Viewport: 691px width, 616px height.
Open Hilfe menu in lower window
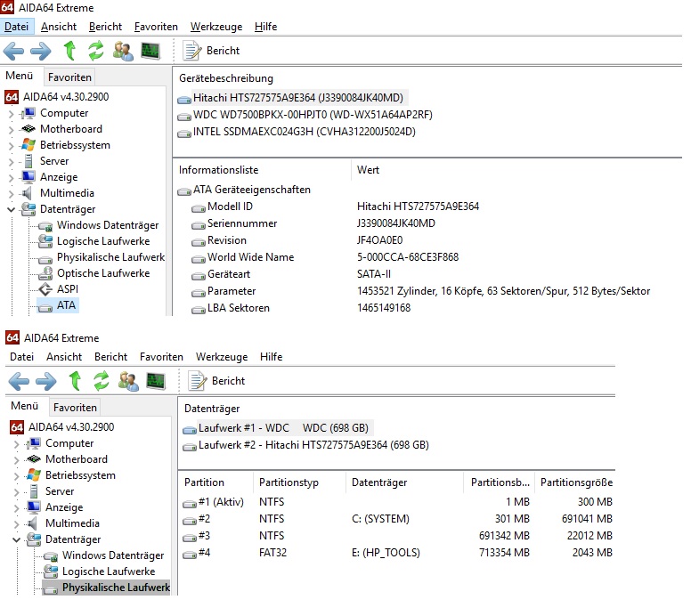[x=271, y=356]
